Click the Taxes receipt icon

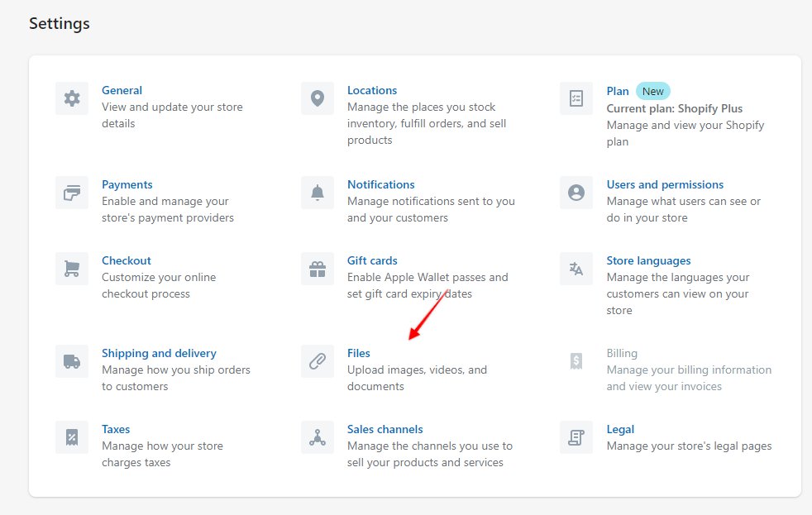pyautogui.click(x=72, y=437)
